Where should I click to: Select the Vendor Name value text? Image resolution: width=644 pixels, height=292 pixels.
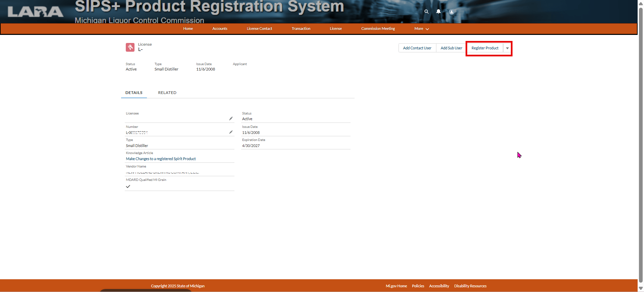(162, 173)
